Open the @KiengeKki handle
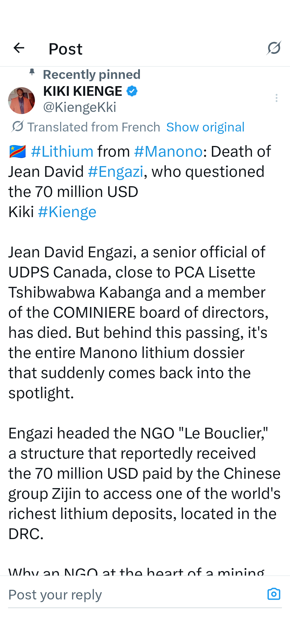This screenshot has width=290, height=644. coord(80,107)
